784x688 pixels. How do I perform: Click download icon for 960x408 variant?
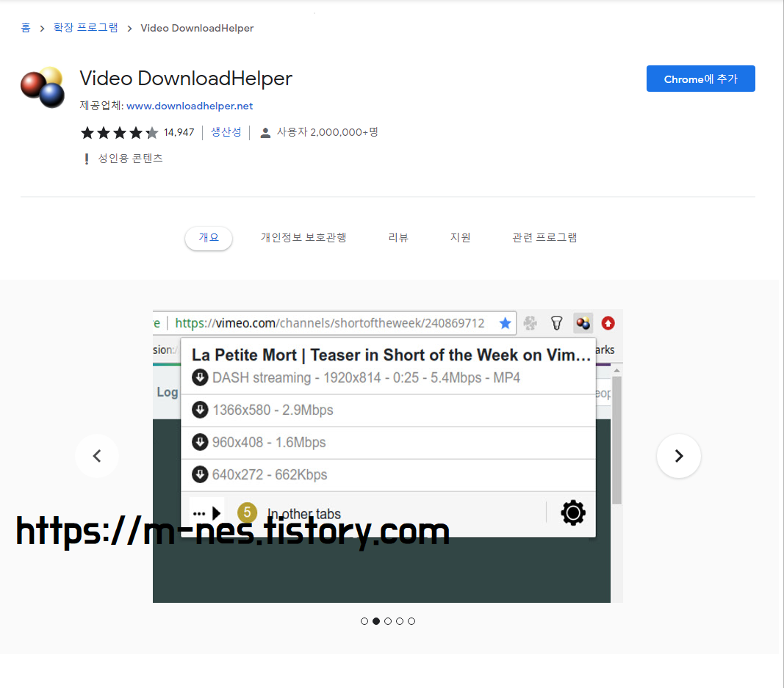(x=200, y=442)
